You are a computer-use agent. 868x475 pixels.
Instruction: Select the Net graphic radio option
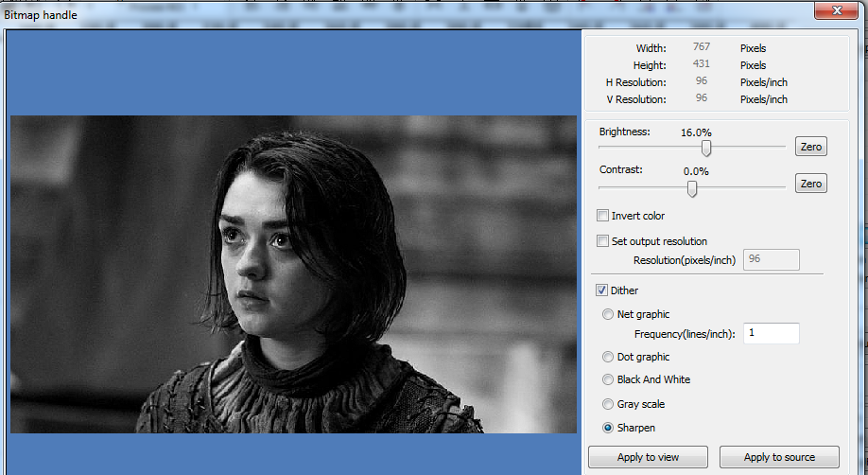[608, 314]
